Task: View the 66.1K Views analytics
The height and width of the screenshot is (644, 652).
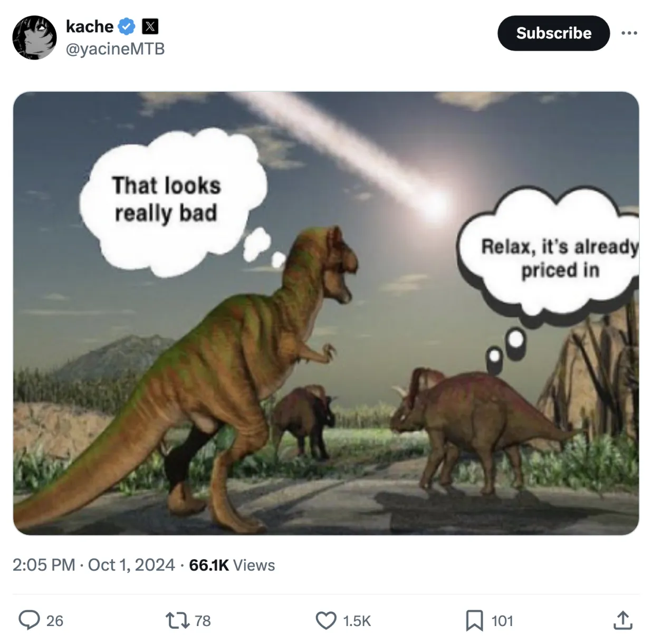Action: (x=232, y=565)
